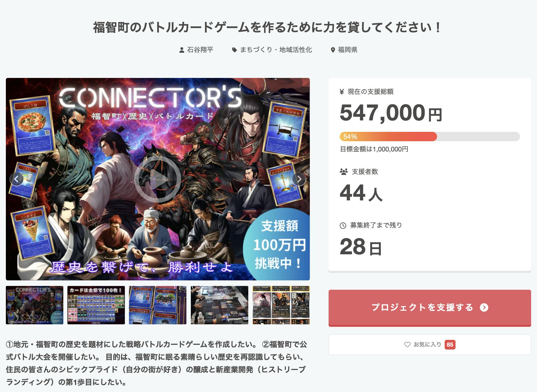This screenshot has width=537, height=392.
Task: Click the heart favorite icon
Action: pyautogui.click(x=407, y=345)
